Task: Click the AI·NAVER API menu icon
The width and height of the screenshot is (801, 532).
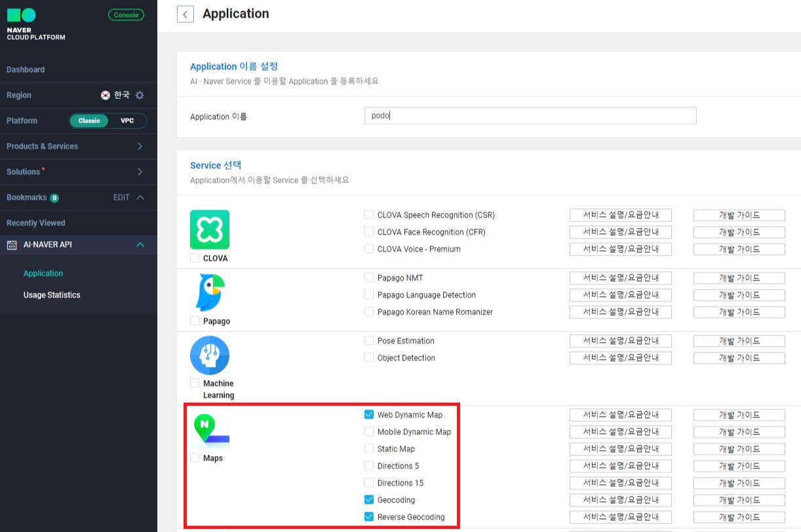Action: click(x=11, y=245)
